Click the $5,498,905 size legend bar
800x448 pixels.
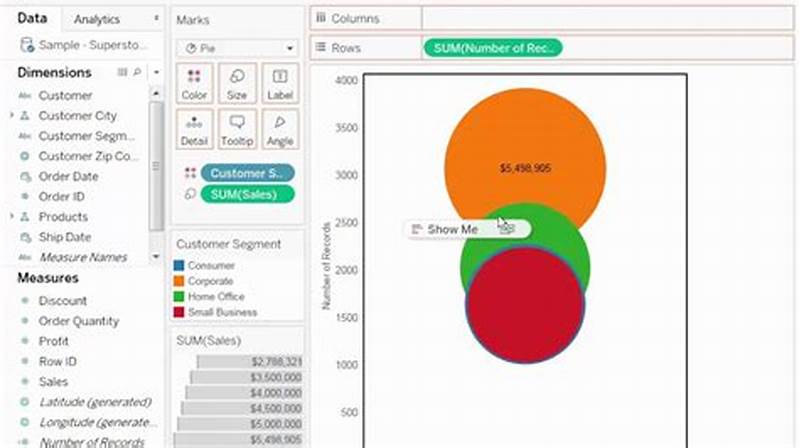tap(238, 440)
